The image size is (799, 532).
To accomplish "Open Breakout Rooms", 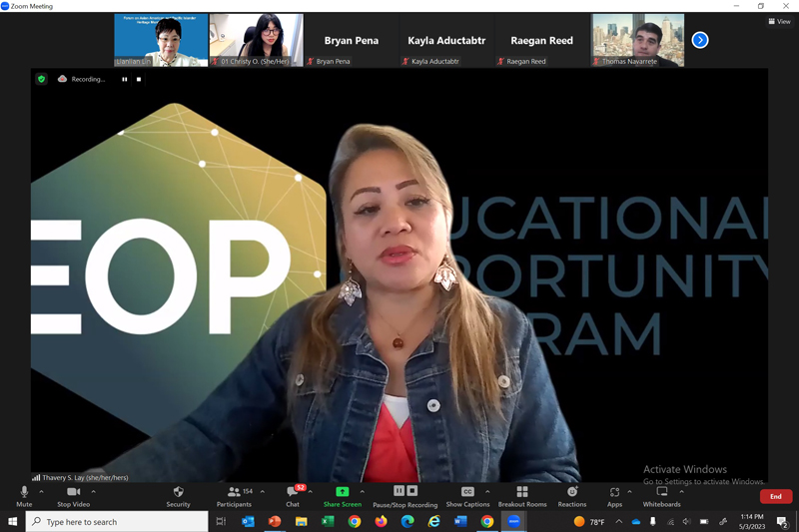I will point(522,496).
